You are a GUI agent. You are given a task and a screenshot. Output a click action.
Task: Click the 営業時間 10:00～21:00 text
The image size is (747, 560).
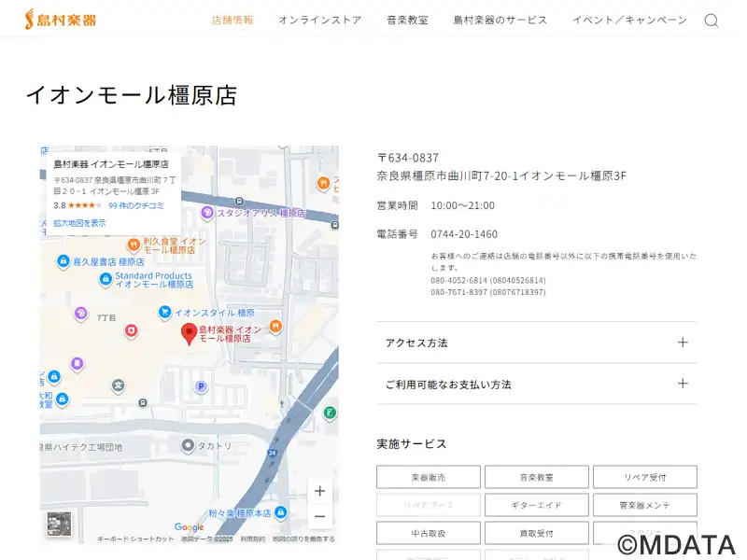[x=436, y=205]
